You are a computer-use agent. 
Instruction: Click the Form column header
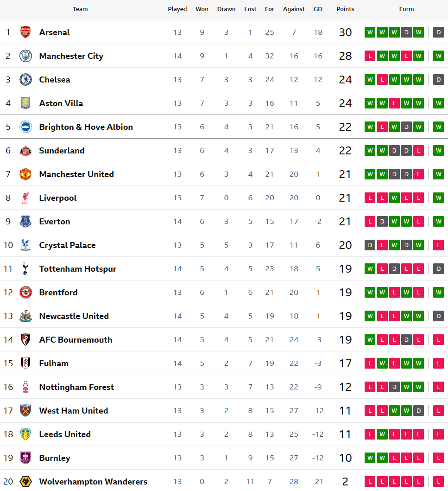(x=406, y=9)
